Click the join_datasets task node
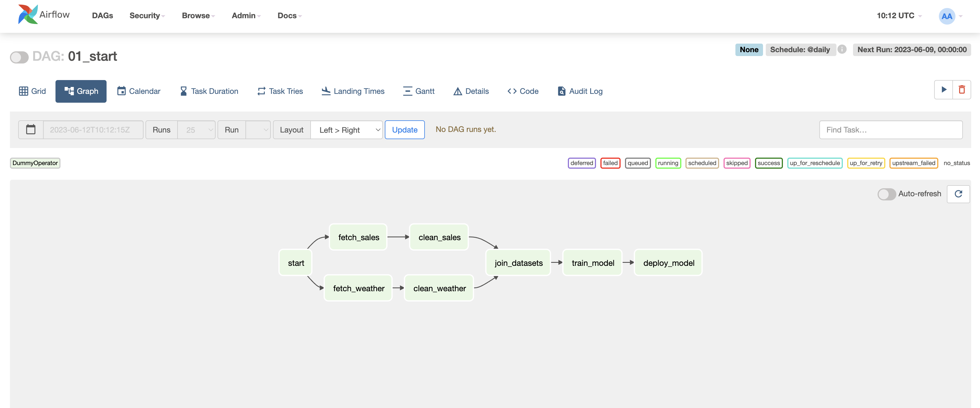980x408 pixels. [x=518, y=263]
